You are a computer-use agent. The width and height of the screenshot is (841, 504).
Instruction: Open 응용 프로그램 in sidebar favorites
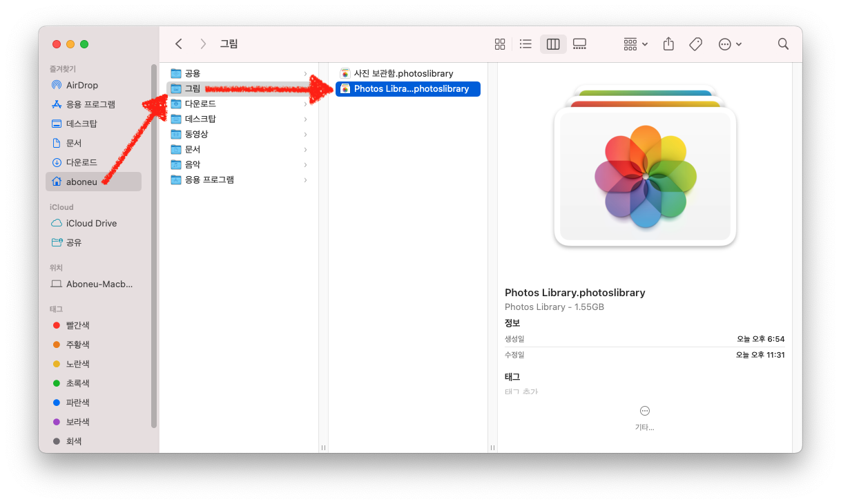(93, 104)
